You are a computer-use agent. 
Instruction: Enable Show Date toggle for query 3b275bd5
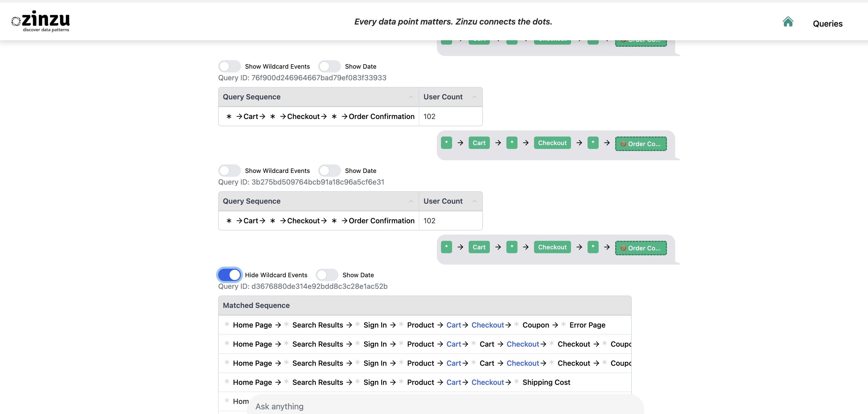point(329,171)
